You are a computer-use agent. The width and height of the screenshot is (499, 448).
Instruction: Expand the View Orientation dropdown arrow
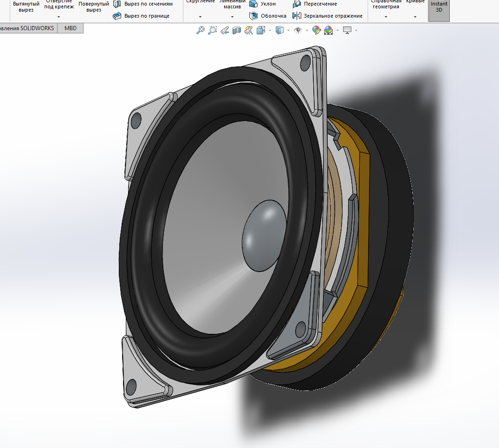tap(270, 31)
